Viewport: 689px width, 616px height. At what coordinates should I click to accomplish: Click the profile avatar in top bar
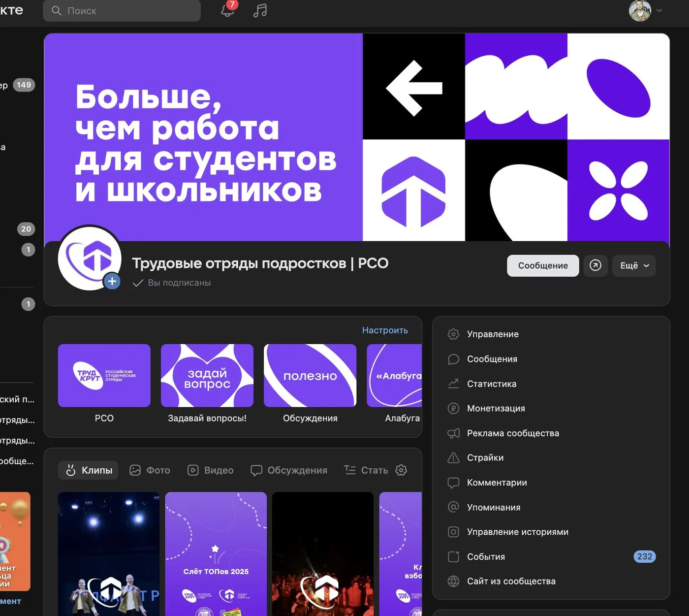click(x=640, y=10)
